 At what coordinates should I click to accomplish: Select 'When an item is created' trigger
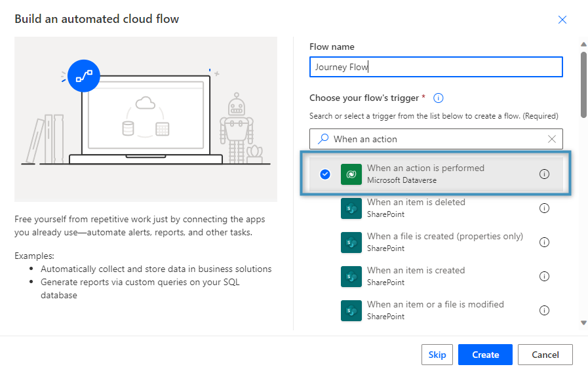pyautogui.click(x=436, y=277)
